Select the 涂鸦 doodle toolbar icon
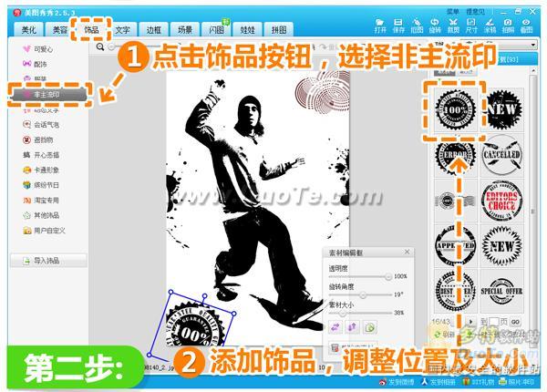Screen dimensions: 547x392 pyautogui.click(x=490, y=26)
